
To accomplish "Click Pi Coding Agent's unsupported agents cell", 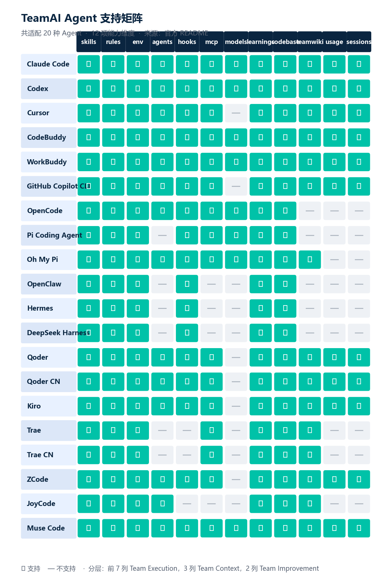I will click(x=163, y=235).
